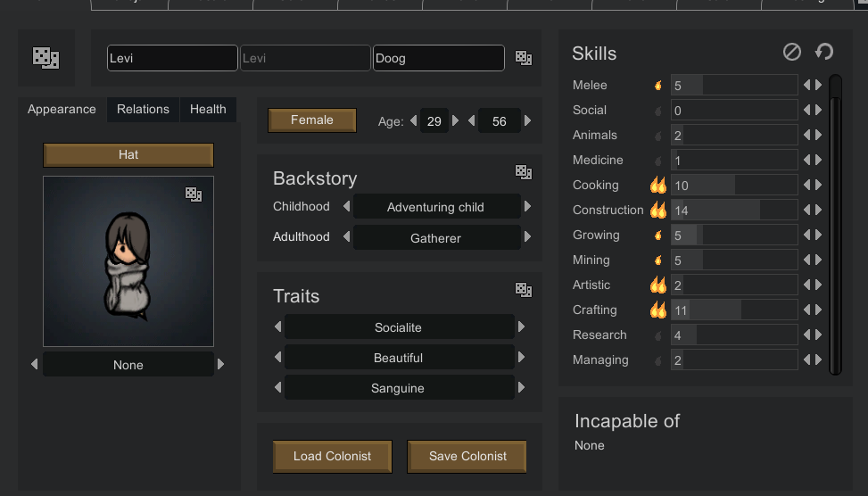Open the Childhood backstory selector "Adventuring child"
The width and height of the screenshot is (868, 496).
436,207
